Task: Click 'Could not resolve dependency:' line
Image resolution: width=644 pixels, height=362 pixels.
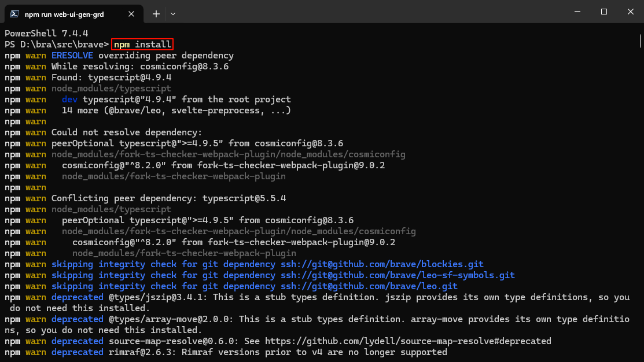Action: point(127,132)
